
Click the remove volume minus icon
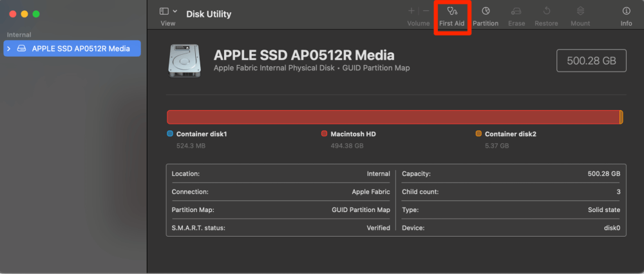click(425, 11)
